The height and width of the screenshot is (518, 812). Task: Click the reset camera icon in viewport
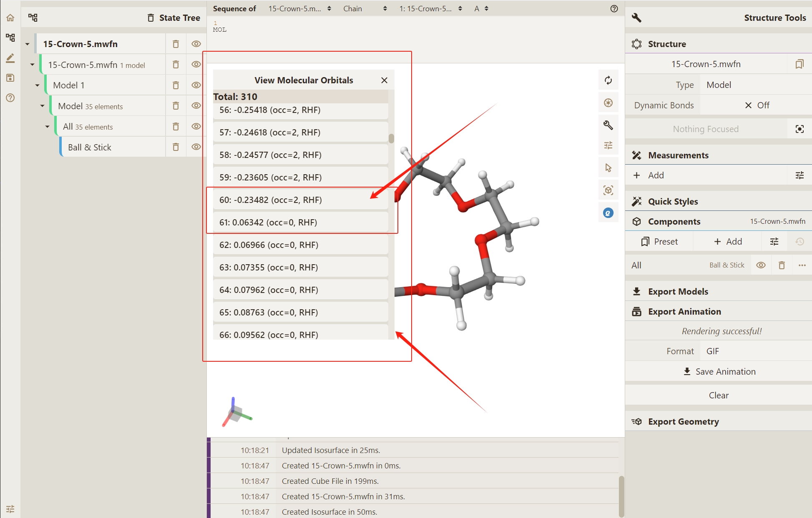coord(608,80)
